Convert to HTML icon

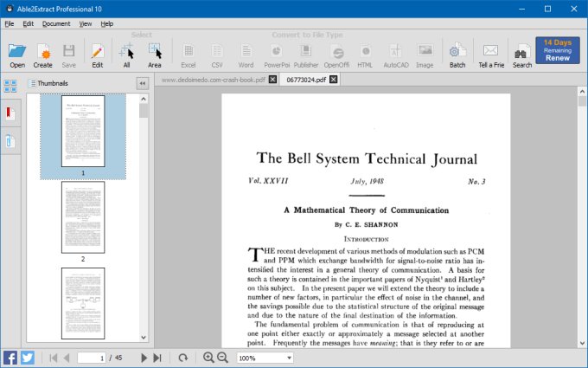[x=365, y=55]
